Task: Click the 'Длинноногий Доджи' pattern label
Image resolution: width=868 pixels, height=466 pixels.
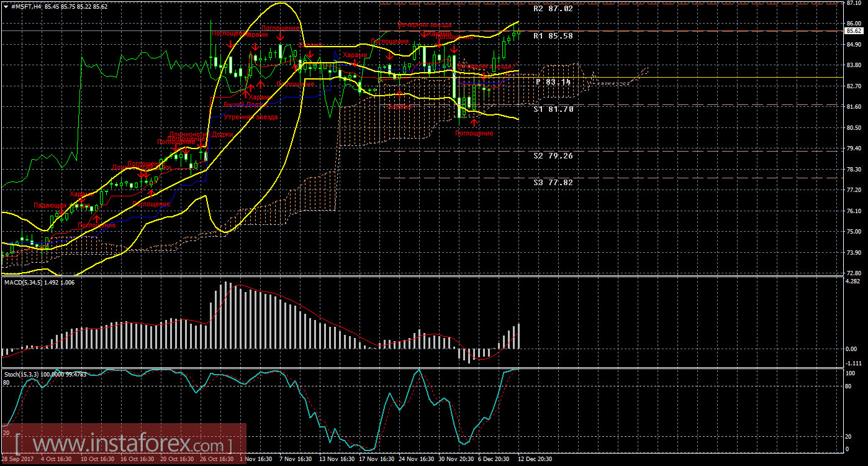Action: 201,134
